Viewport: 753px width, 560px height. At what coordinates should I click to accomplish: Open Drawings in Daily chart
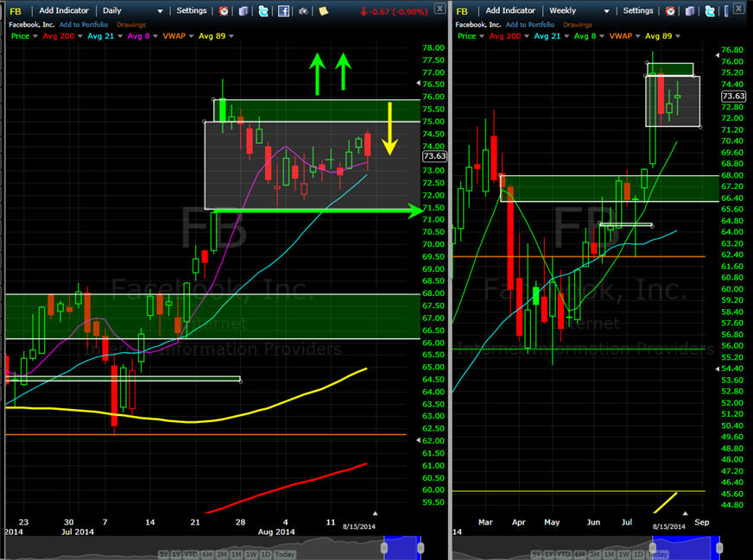pos(131,24)
